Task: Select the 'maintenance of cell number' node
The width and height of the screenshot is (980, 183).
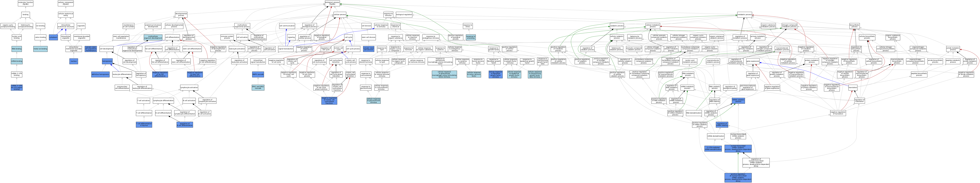Action: tap(129, 26)
